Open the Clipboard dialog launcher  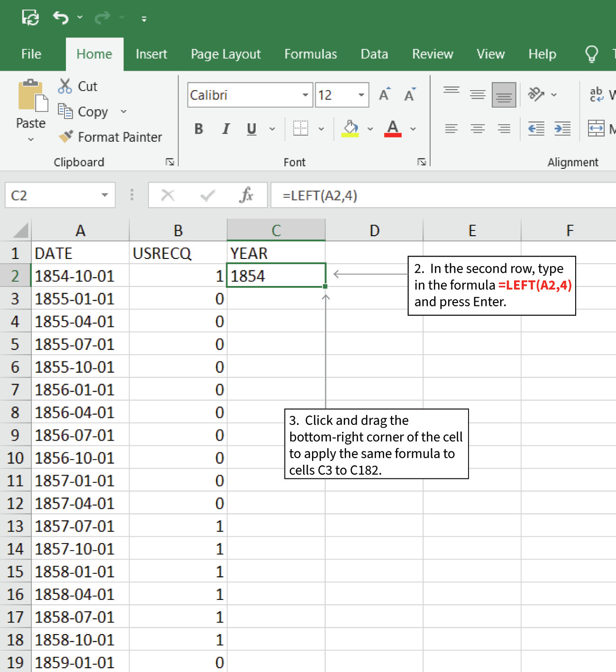(x=170, y=162)
